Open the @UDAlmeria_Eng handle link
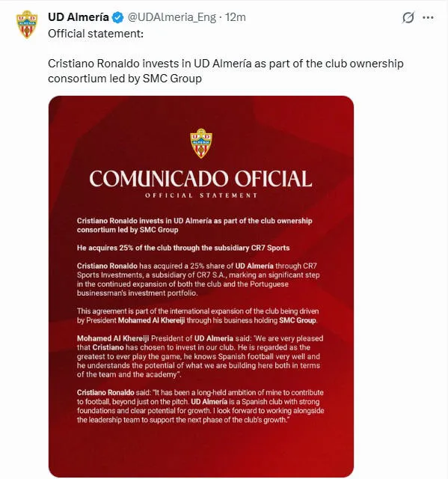The width and height of the screenshot is (448, 479). pyautogui.click(x=171, y=17)
